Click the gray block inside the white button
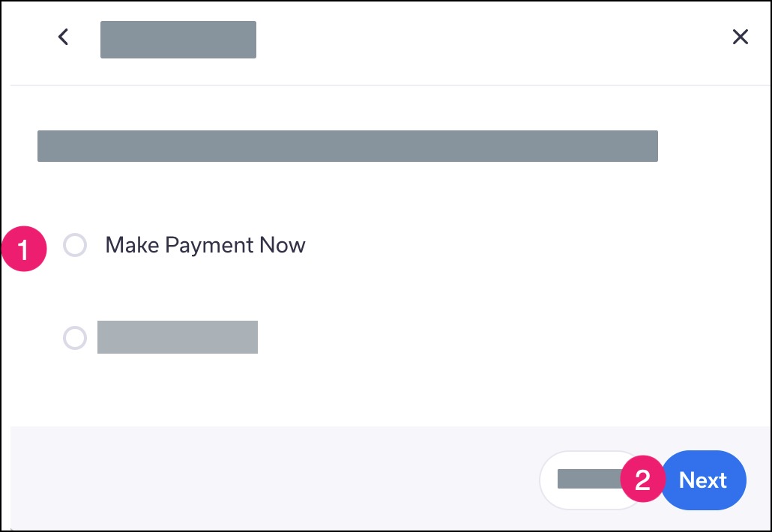This screenshot has width=772, height=532. [x=589, y=479]
